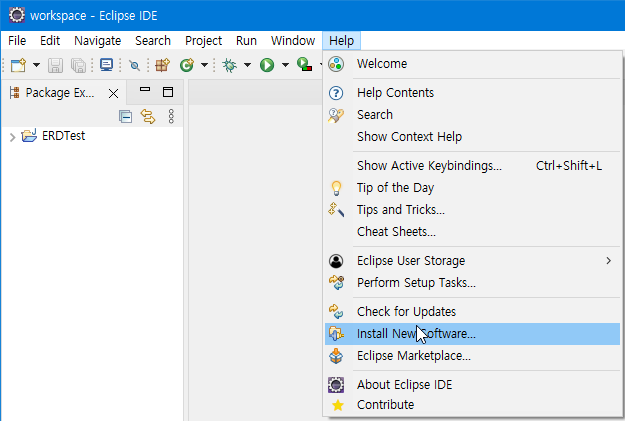Choose Install New Software
625x421 pixels.
point(472,334)
